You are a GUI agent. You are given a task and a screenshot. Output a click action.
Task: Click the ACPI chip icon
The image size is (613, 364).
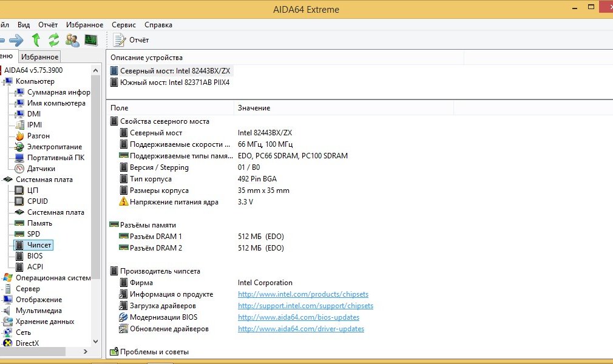(19, 267)
